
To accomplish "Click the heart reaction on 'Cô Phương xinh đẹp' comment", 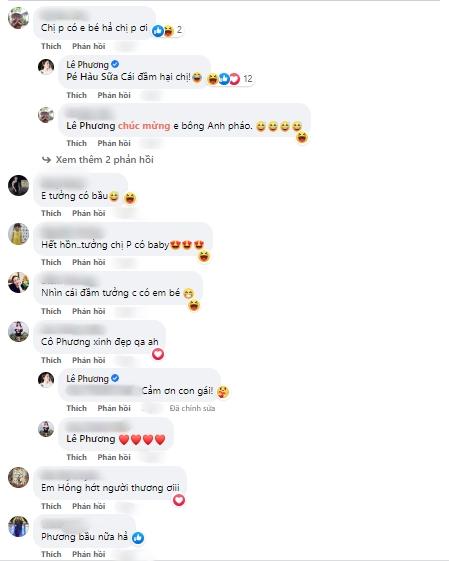I will 158,354.
